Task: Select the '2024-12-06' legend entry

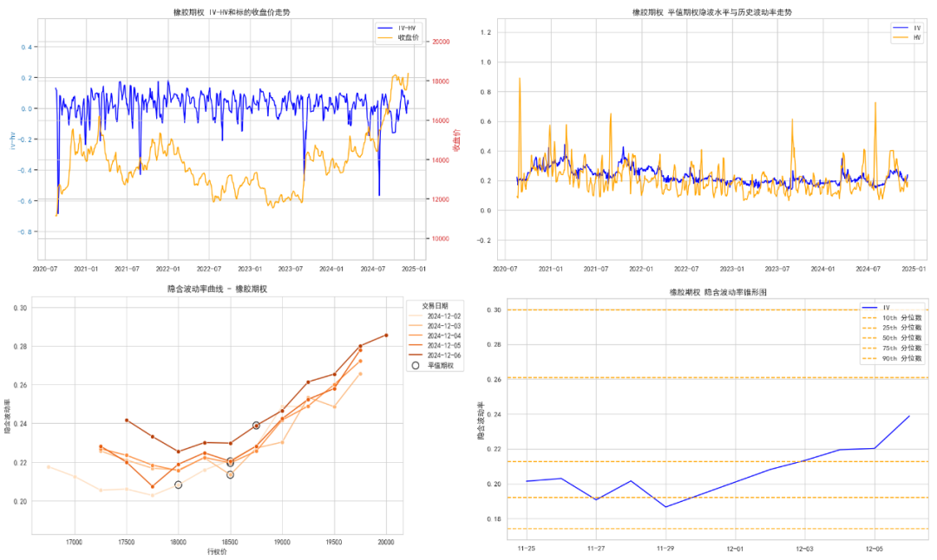Action: pos(435,355)
